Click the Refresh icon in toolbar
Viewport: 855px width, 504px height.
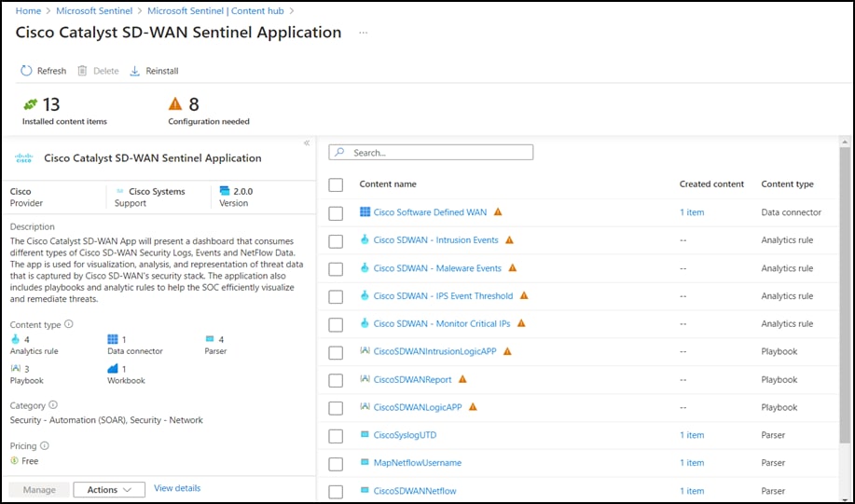click(x=26, y=71)
